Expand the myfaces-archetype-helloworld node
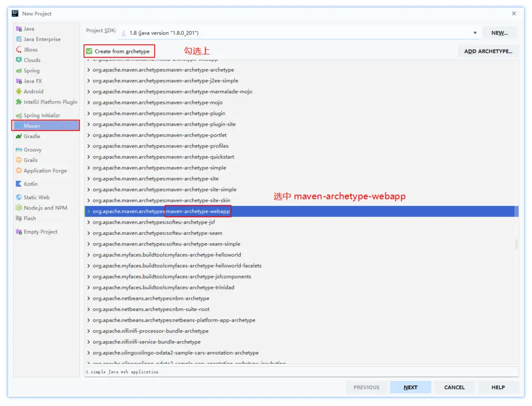Image resolution: width=532 pixels, height=406 pixels. (89, 255)
